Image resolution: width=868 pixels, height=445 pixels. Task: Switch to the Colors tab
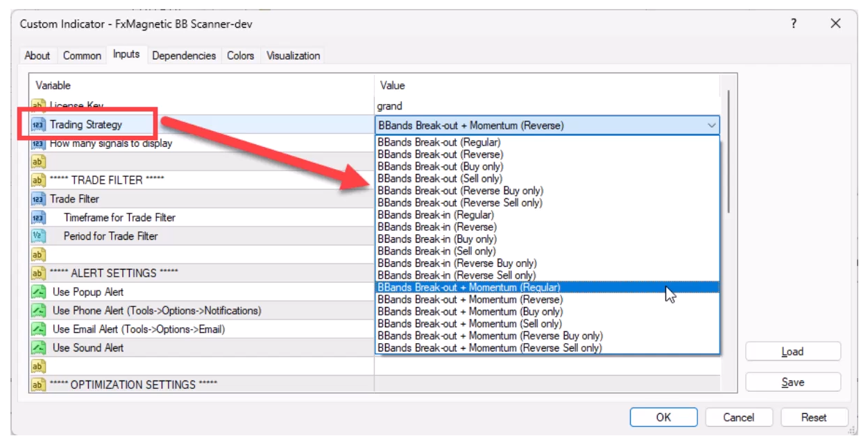coord(240,55)
